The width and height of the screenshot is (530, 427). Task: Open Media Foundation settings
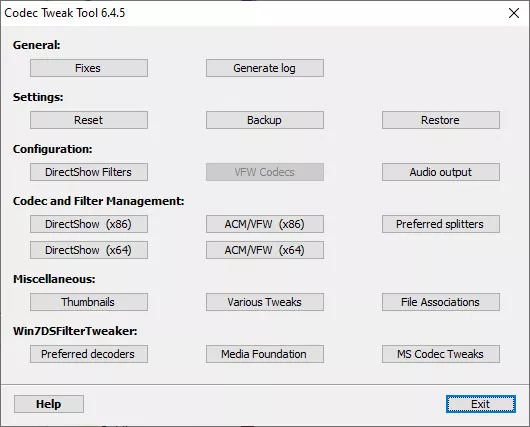point(265,354)
